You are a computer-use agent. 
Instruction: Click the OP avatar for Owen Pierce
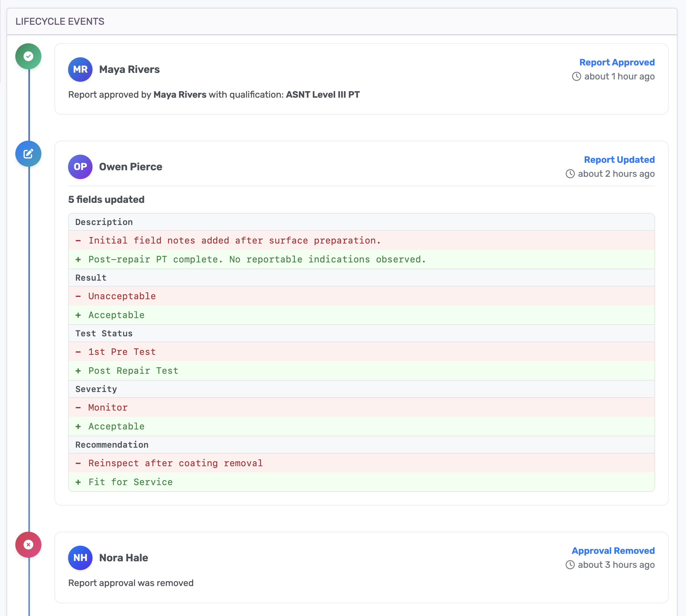click(x=80, y=167)
